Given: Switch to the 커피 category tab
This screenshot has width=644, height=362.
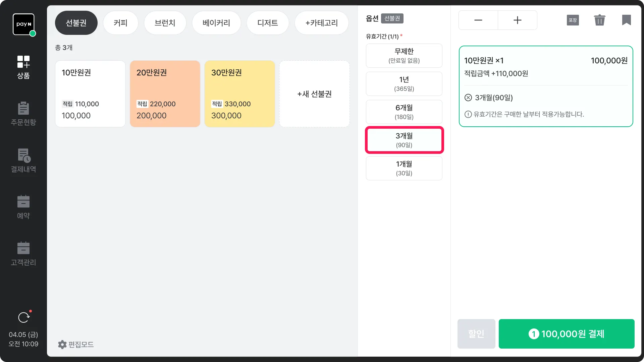Looking at the screenshot, I should tap(120, 23).
